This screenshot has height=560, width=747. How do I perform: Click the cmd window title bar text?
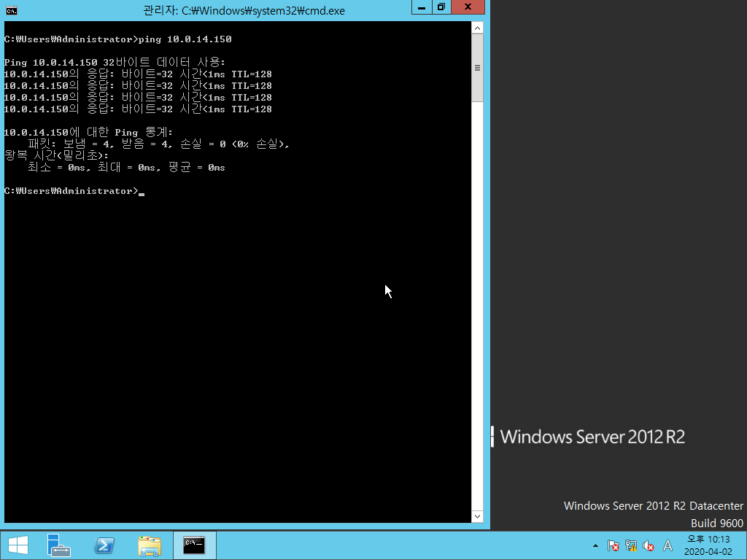pos(244,10)
